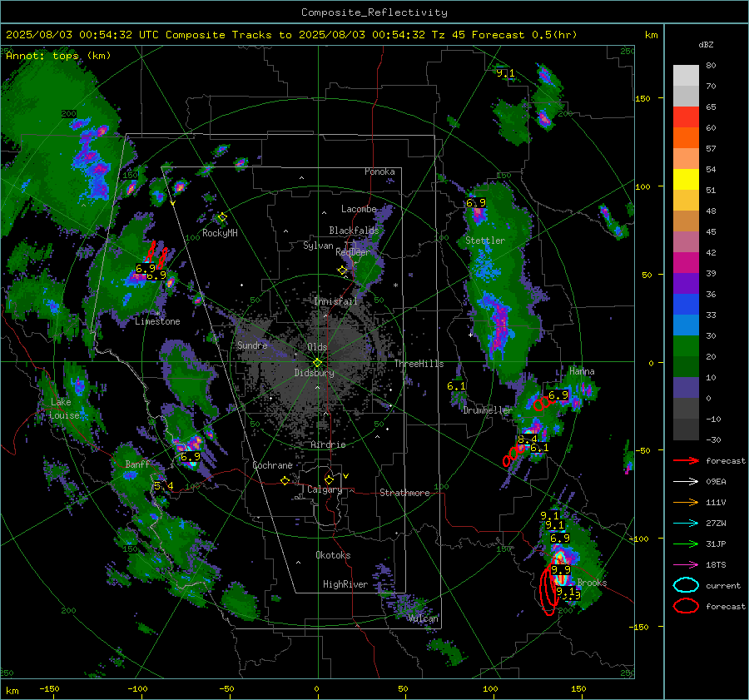Select the ThreeHills label
The width and height of the screenshot is (749, 700).
(419, 364)
